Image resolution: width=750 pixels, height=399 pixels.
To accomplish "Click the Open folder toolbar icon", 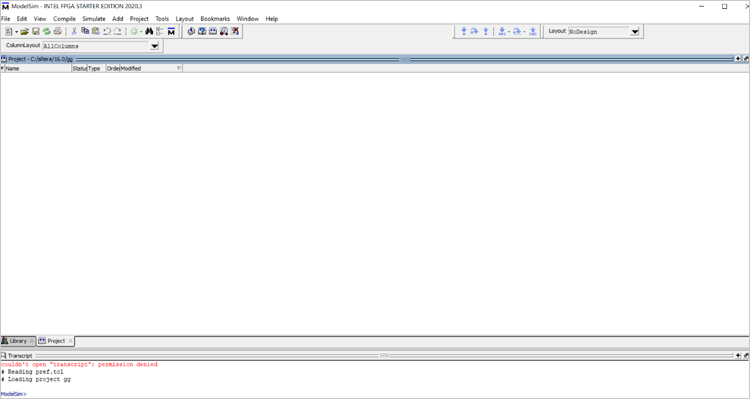I will coord(24,31).
